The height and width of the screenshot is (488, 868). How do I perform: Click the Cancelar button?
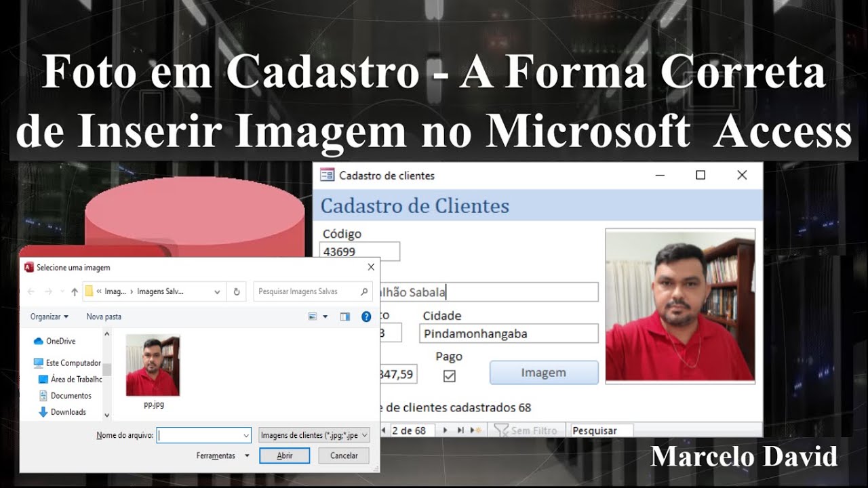344,456
